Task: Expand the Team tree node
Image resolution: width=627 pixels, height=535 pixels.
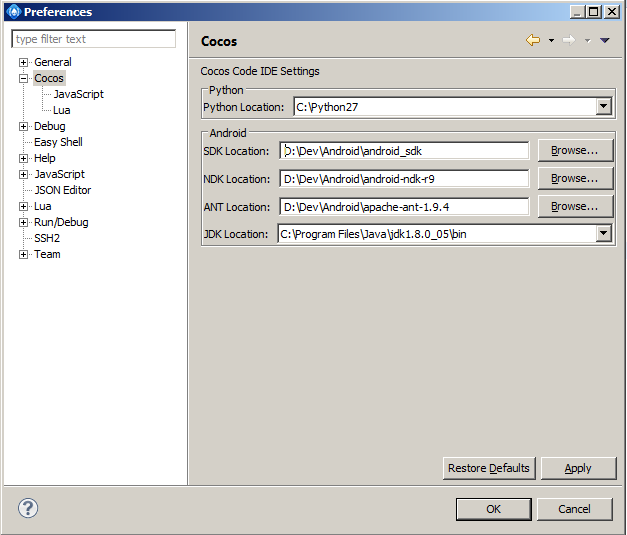Action: [23, 254]
